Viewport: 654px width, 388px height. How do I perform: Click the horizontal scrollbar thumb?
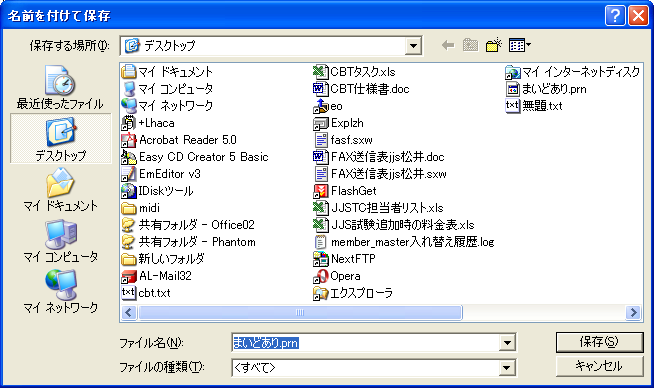(300, 312)
